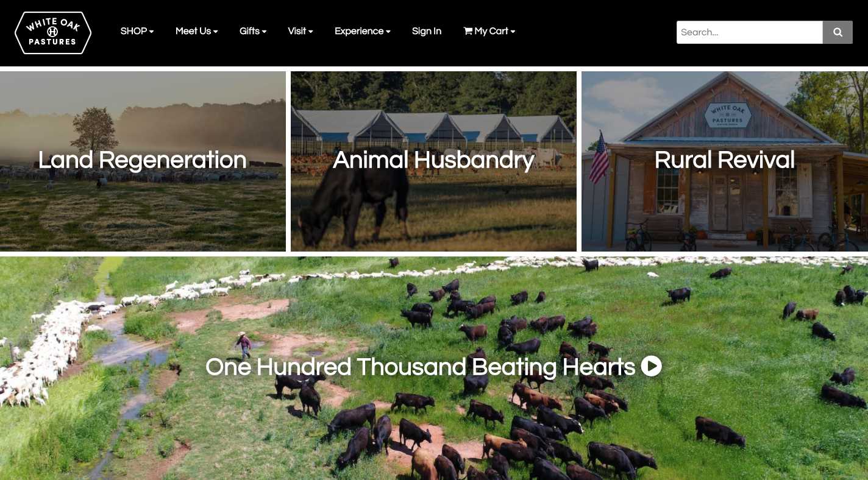Focus the Search input field
Screen dimensions: 868x480
point(750,32)
